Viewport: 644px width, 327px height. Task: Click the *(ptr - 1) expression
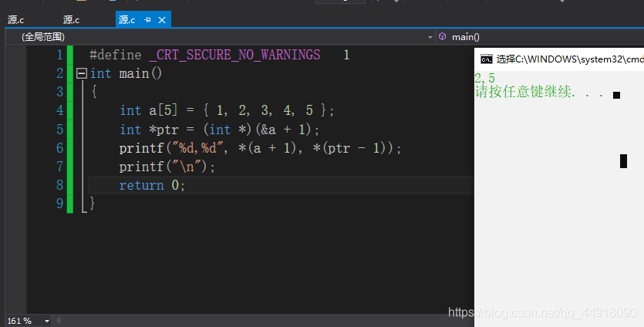click(350, 148)
